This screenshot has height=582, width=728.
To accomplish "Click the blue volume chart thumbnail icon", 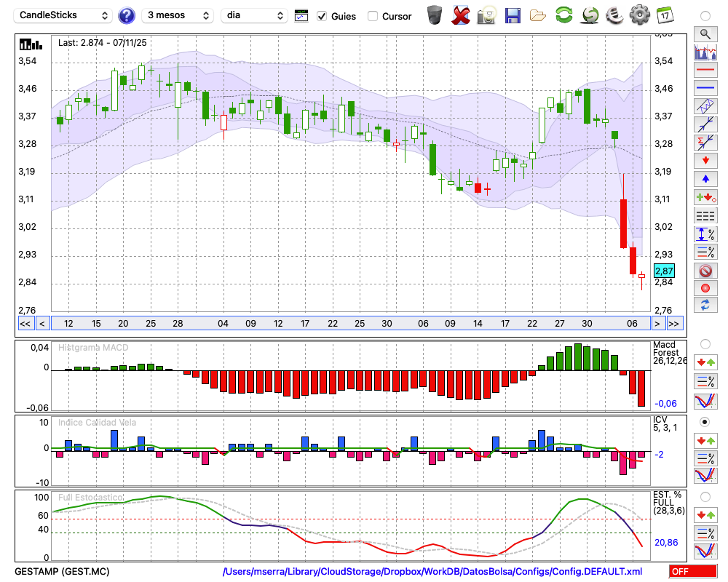I will click(x=705, y=52).
